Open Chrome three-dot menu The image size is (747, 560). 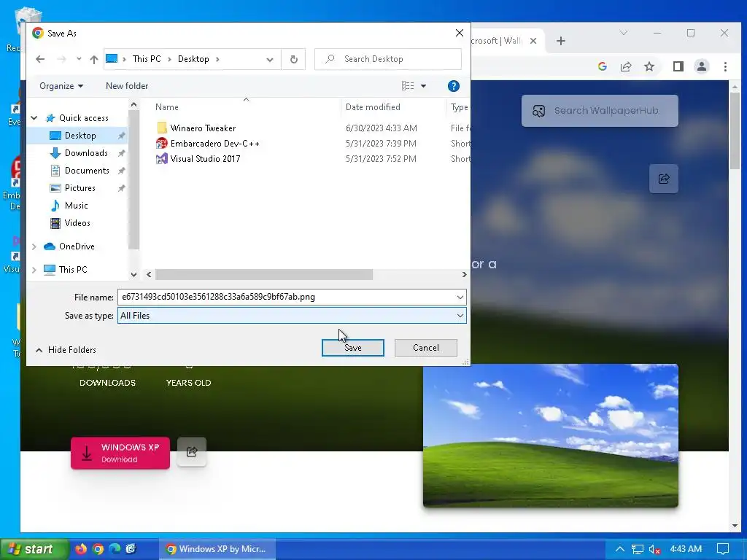click(725, 66)
